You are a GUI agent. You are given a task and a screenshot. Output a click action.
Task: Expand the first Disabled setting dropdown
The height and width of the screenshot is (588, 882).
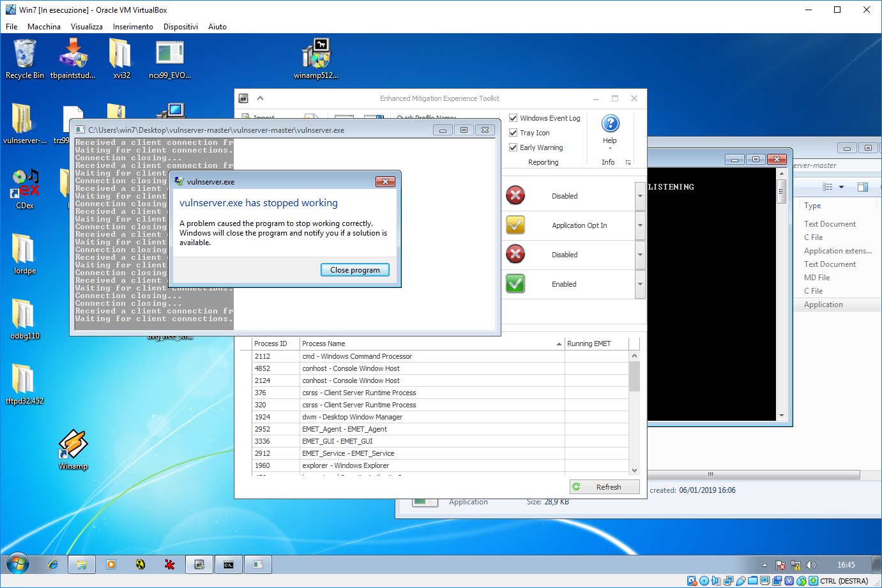(640, 196)
